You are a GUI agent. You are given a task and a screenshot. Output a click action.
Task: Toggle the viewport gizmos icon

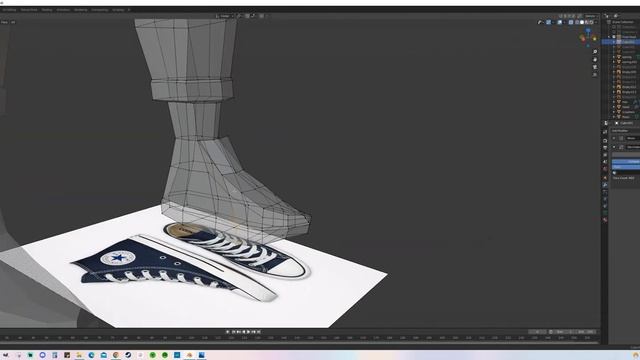pyautogui.click(x=549, y=22)
